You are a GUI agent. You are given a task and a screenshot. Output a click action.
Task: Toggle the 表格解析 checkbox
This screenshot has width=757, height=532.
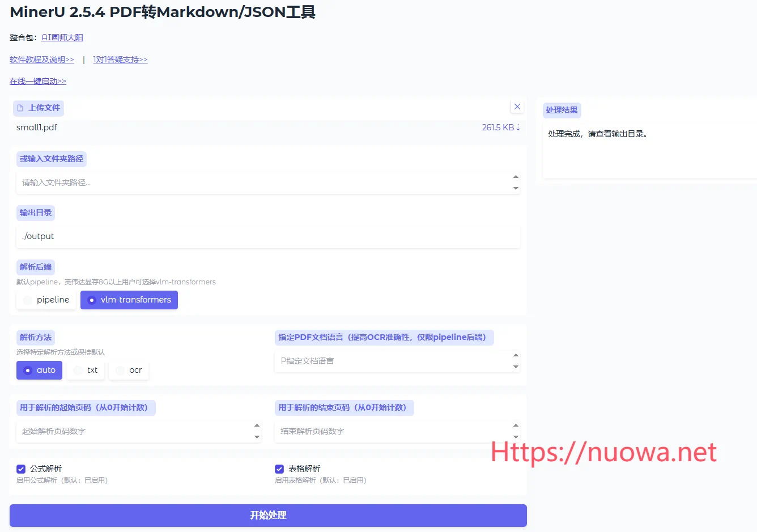[279, 469]
